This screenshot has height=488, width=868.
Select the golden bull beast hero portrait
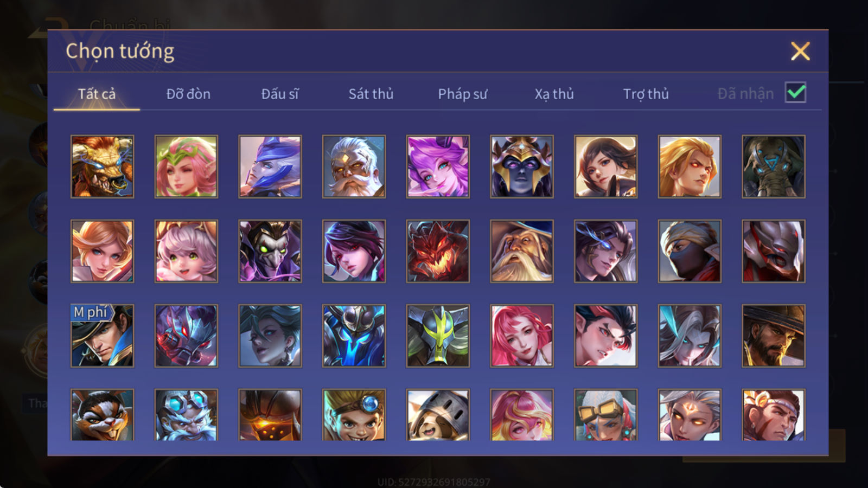tap(102, 166)
